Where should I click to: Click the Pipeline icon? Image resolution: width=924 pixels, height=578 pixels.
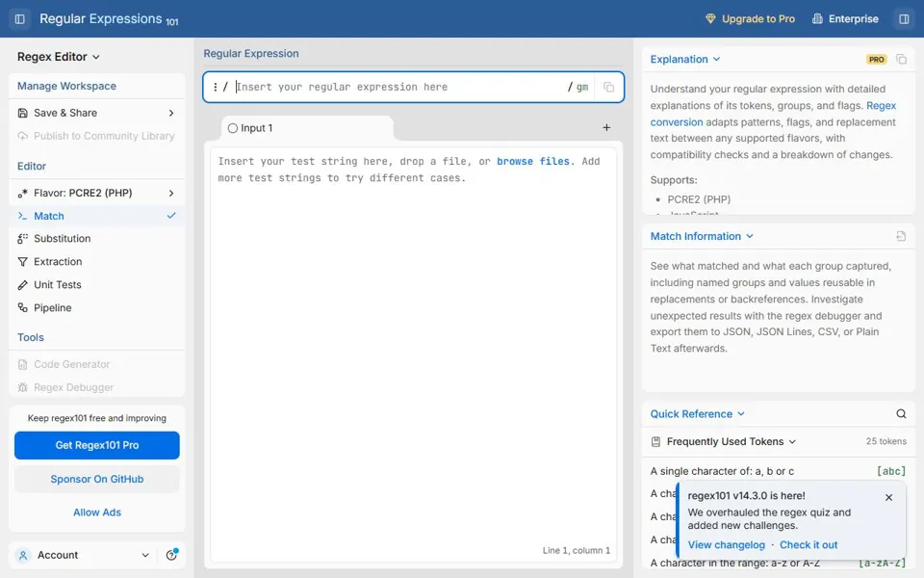click(22, 307)
